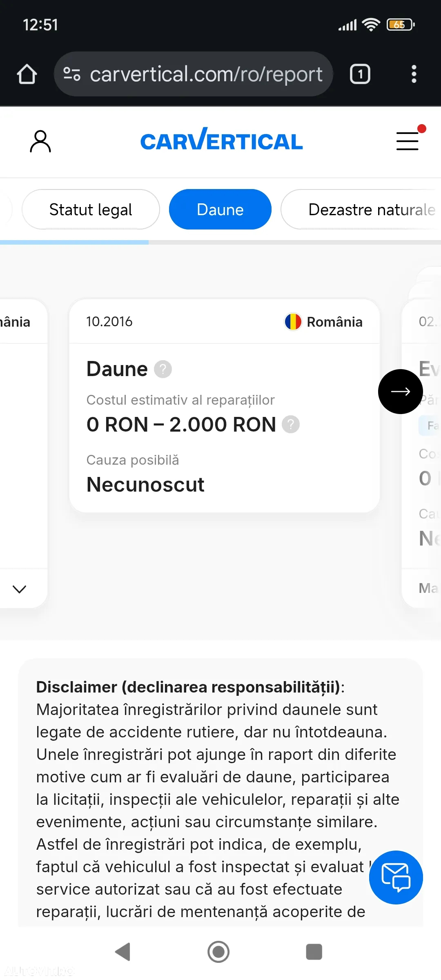The image size is (441, 980).
Task: Go to the browser home icon
Action: tap(27, 74)
